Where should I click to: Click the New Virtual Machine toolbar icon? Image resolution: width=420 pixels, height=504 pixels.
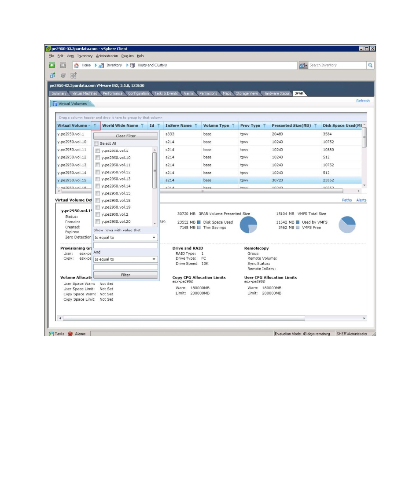pyautogui.click(x=52, y=76)
